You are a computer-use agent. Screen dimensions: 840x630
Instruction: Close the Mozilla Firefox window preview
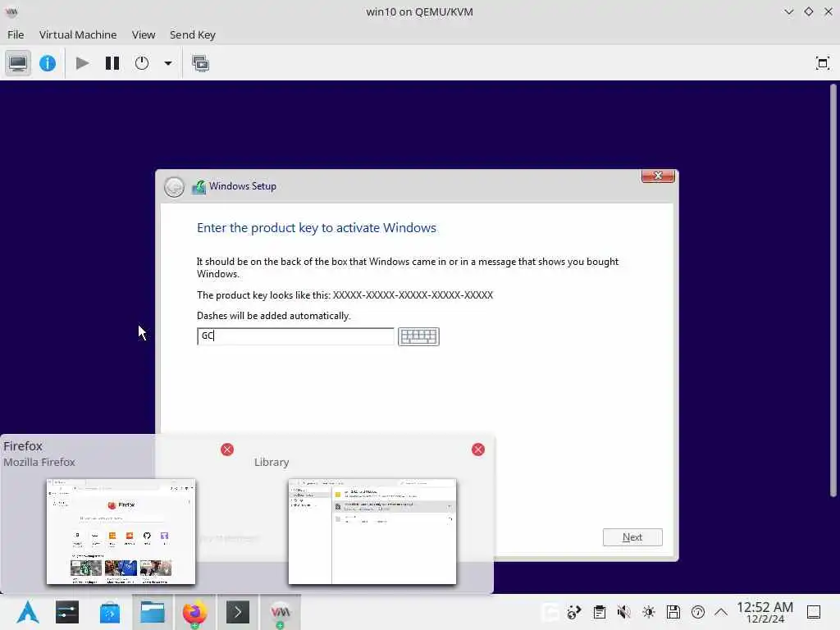coord(227,450)
